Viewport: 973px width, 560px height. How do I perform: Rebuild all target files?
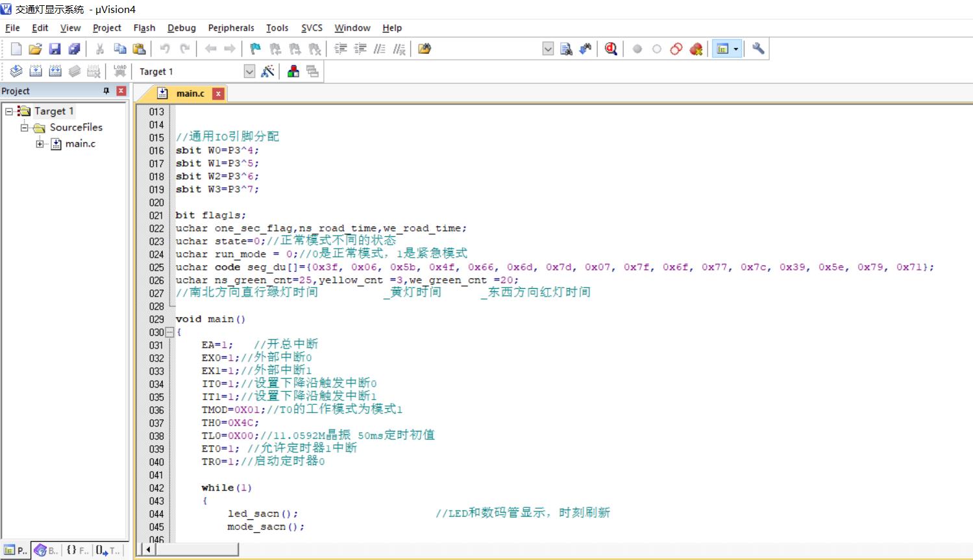click(x=55, y=71)
